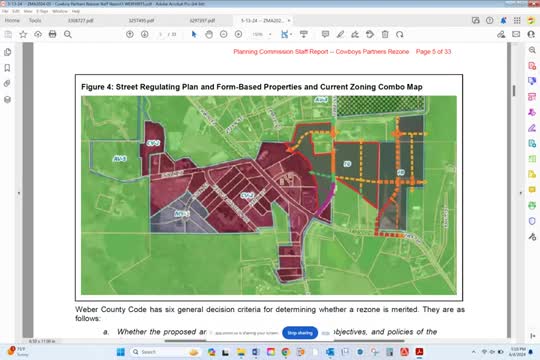Send file by email envelope icon

click(516, 34)
